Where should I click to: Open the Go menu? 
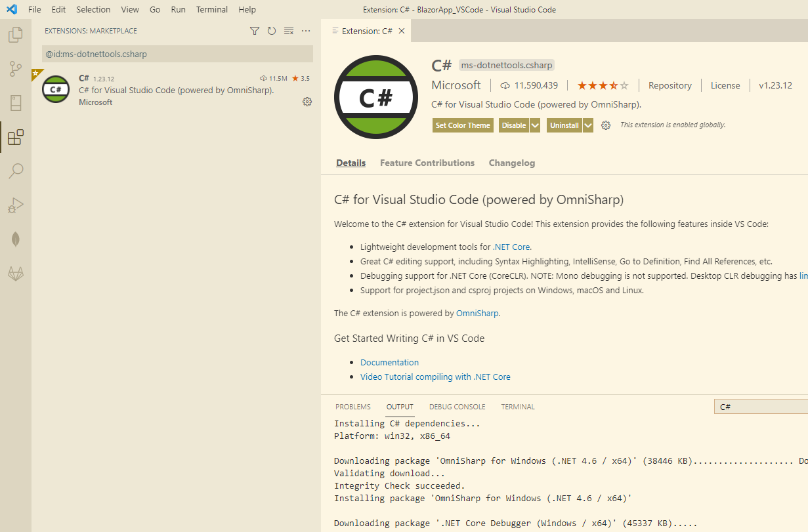155,10
